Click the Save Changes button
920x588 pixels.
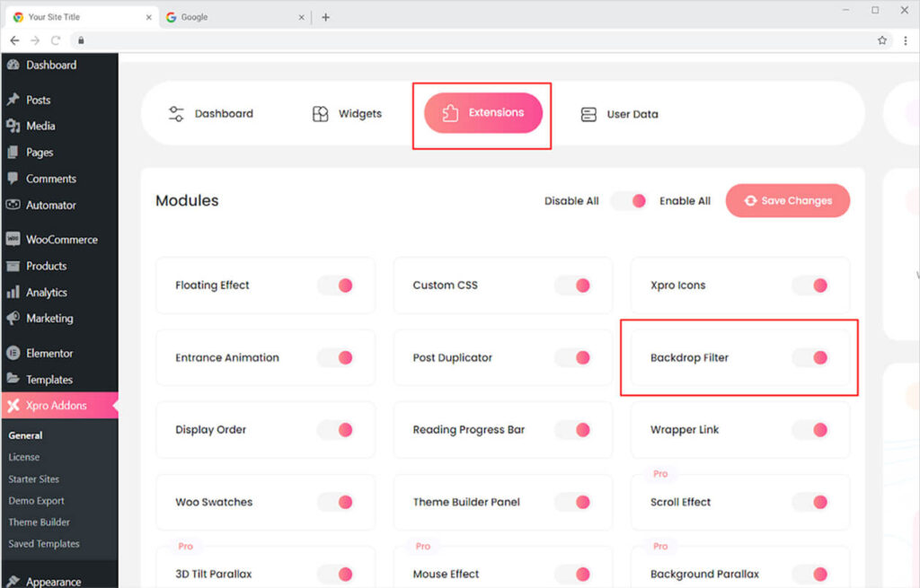787,201
